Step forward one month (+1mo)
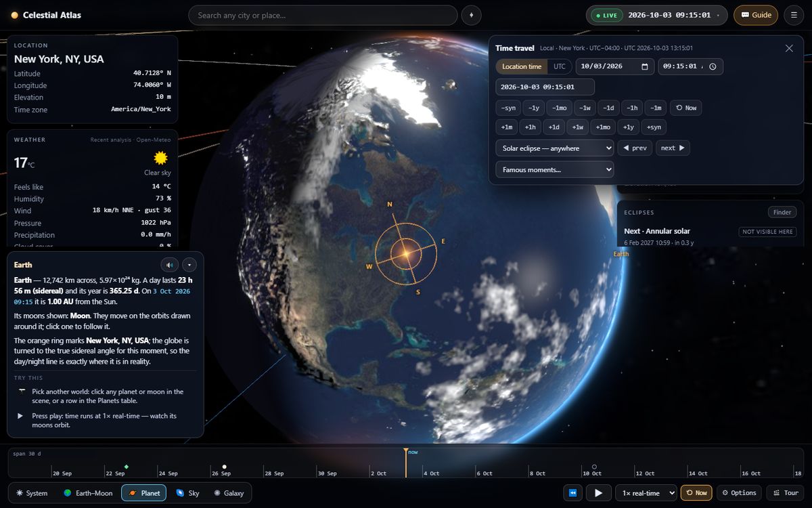The image size is (812, 508). tap(603, 127)
